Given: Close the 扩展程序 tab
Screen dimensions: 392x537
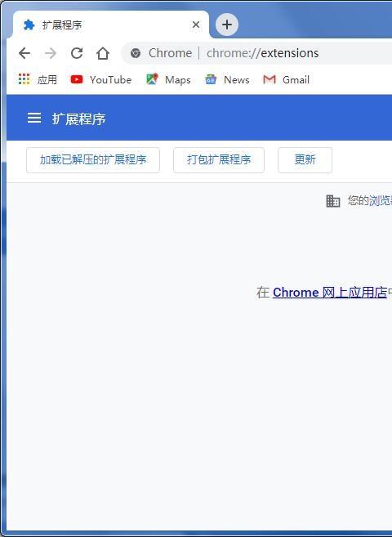Looking at the screenshot, I should tap(196, 25).
